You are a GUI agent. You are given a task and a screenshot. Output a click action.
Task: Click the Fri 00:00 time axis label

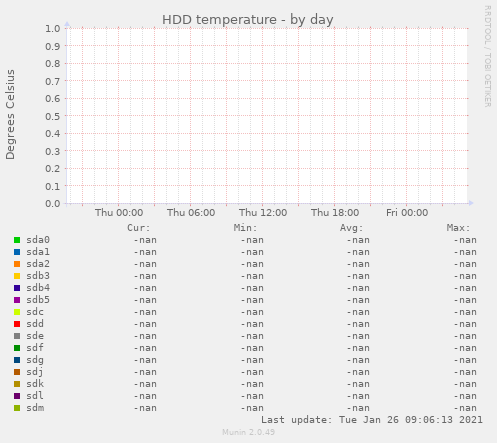407,212
